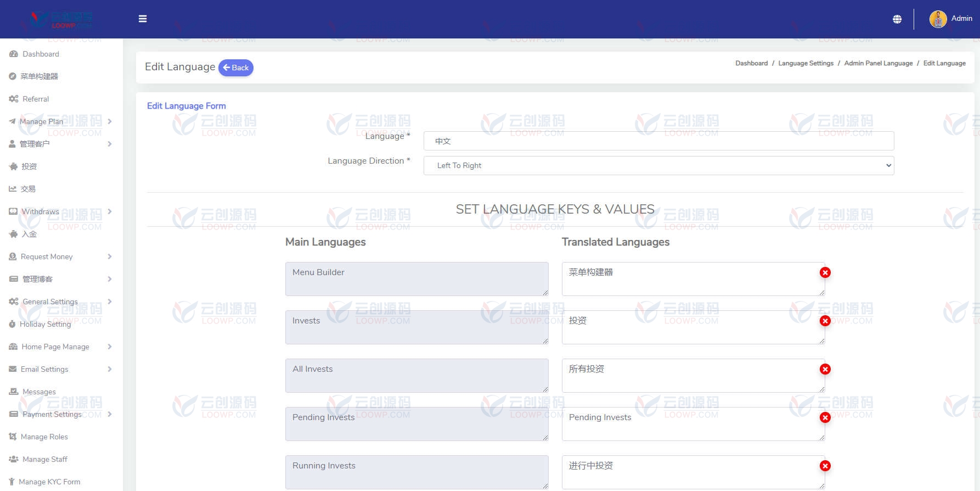
Task: Expand the Manage Plan submenu chevron
Action: coord(110,121)
